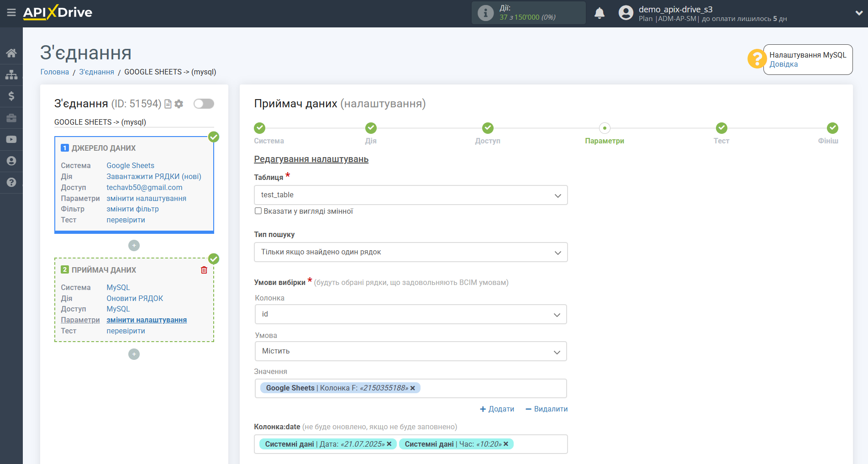Click receiver MySQL access link
The height and width of the screenshot is (464, 868).
click(x=118, y=309)
